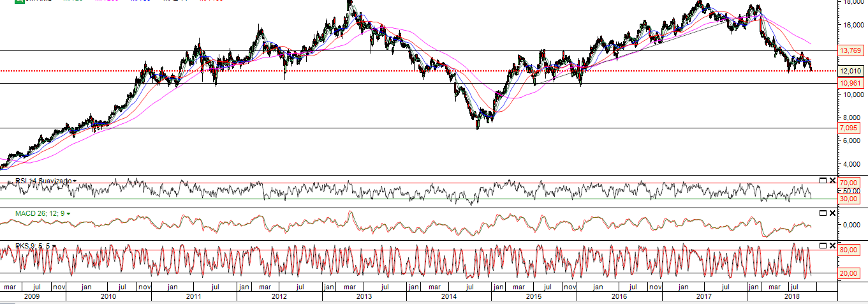This screenshot has width=868, height=304.
Task: Open the MACD 26; 12; 9 dropdown
Action: point(68,213)
